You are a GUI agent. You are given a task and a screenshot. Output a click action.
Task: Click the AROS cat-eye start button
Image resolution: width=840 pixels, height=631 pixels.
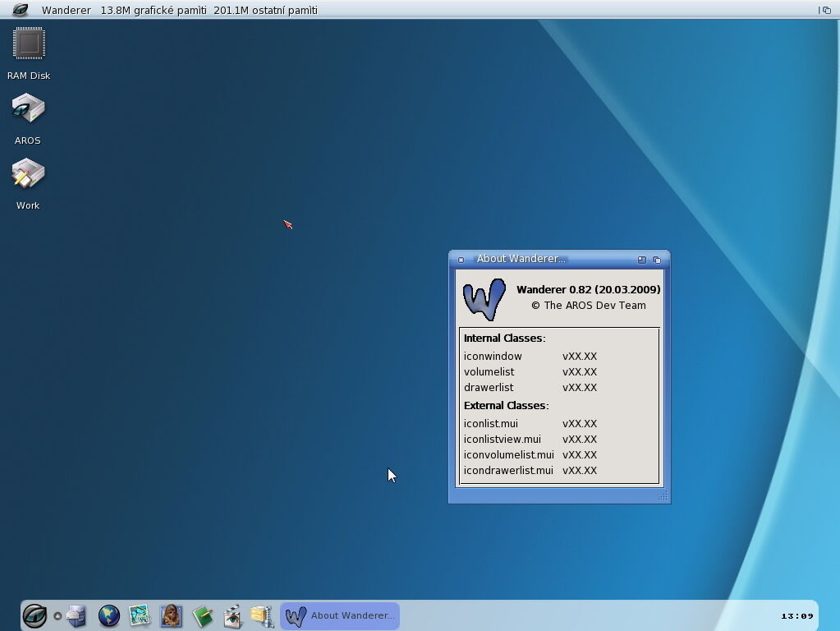[x=34, y=615]
